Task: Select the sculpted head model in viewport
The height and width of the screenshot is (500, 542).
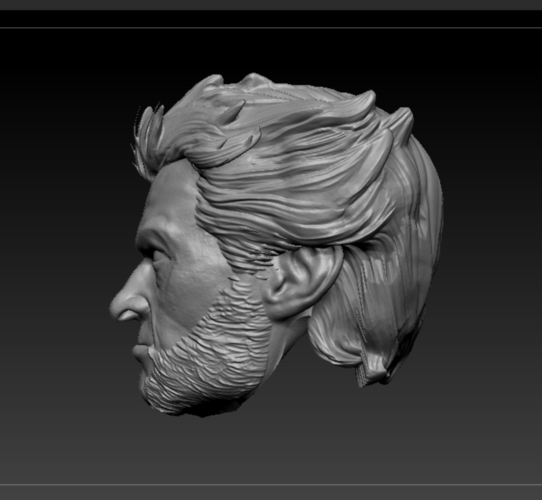Action: pos(277,244)
